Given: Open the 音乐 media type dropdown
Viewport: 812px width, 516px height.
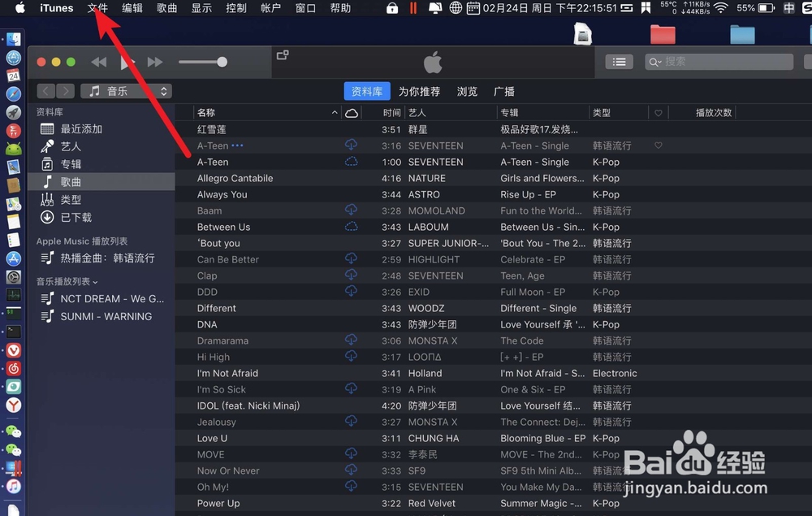Looking at the screenshot, I should pyautogui.click(x=126, y=91).
